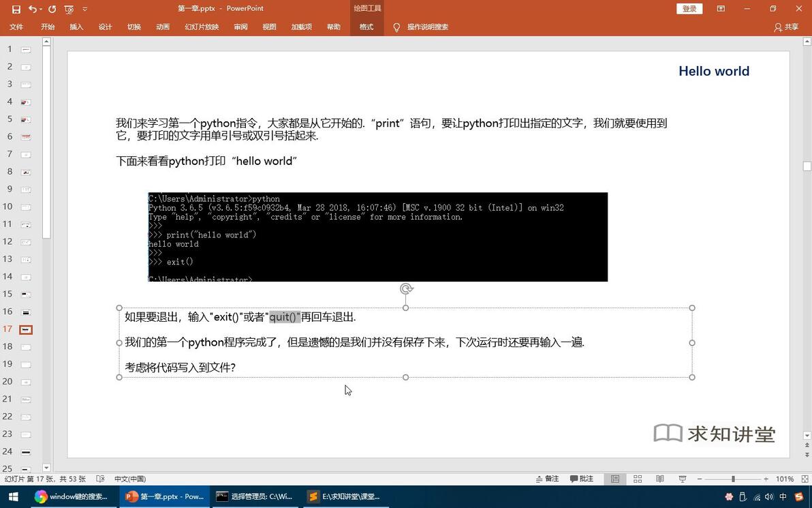The height and width of the screenshot is (508, 812).
Task: Click the Undo arrow icon
Action: coord(33,9)
